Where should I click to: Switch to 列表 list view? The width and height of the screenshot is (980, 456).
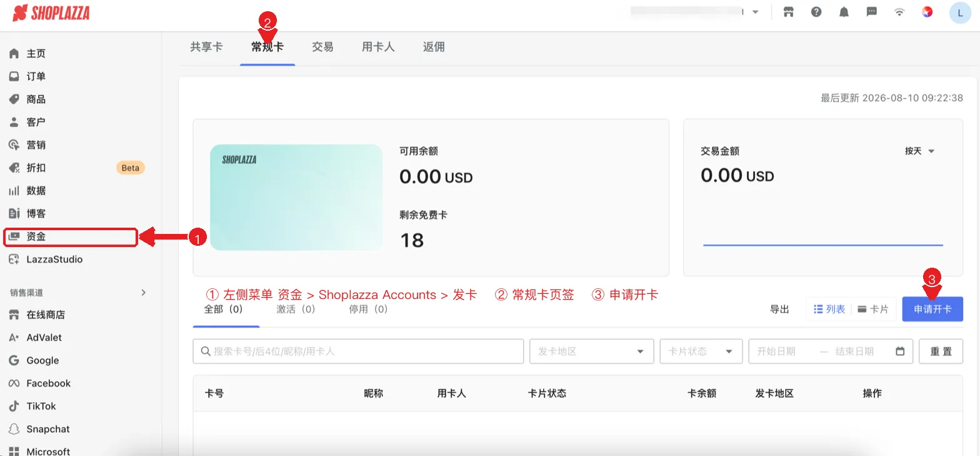[x=829, y=309]
